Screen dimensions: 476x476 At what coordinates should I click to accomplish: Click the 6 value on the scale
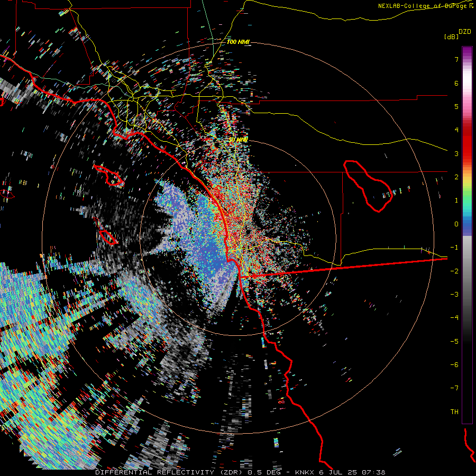pos(456,83)
